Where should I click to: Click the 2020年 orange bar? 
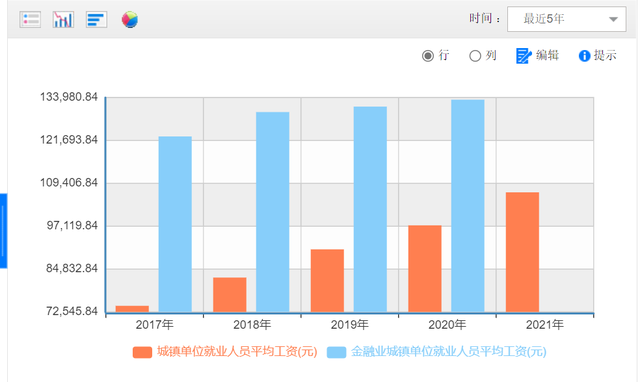tap(425, 269)
